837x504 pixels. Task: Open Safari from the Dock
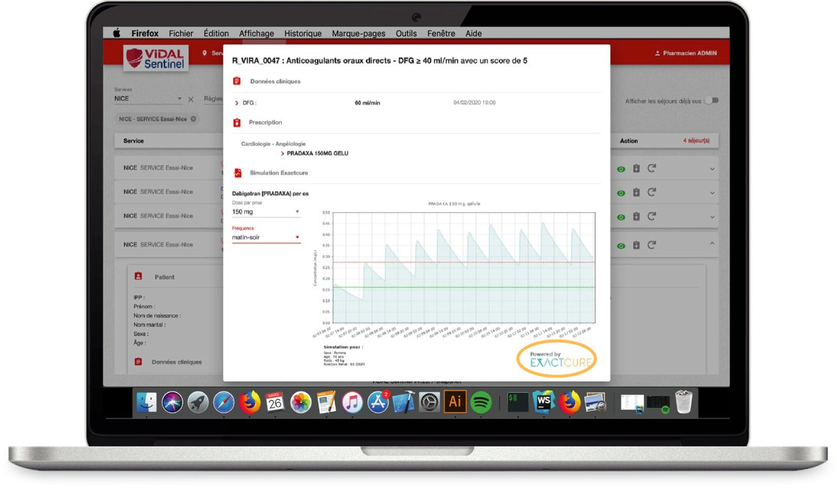[x=224, y=402]
